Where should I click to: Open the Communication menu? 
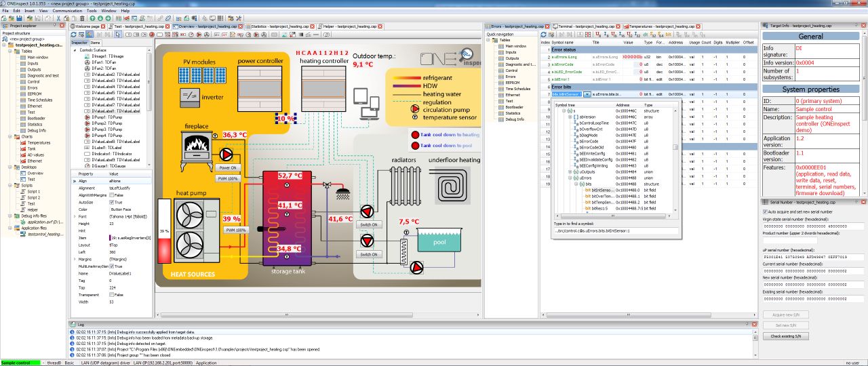point(67,11)
